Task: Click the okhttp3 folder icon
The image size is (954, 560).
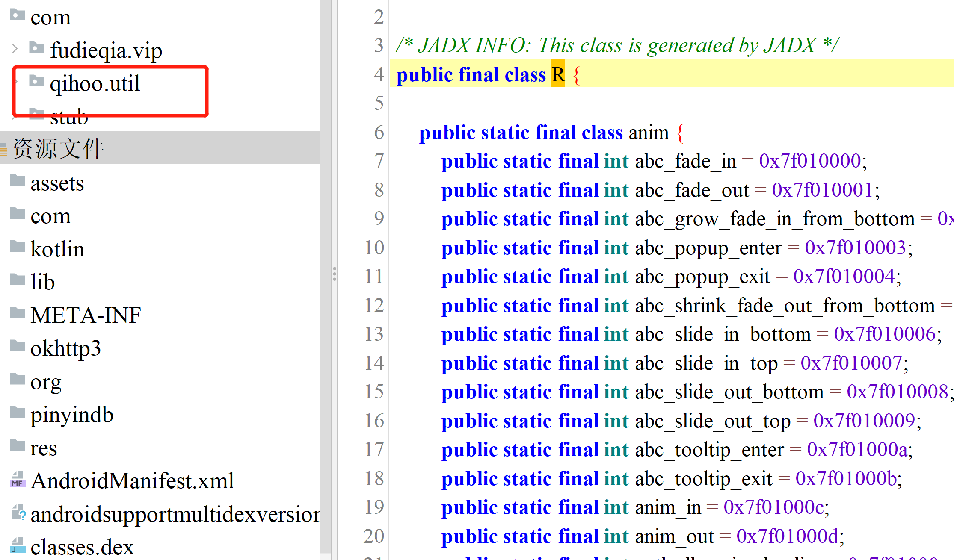Action: point(17,346)
